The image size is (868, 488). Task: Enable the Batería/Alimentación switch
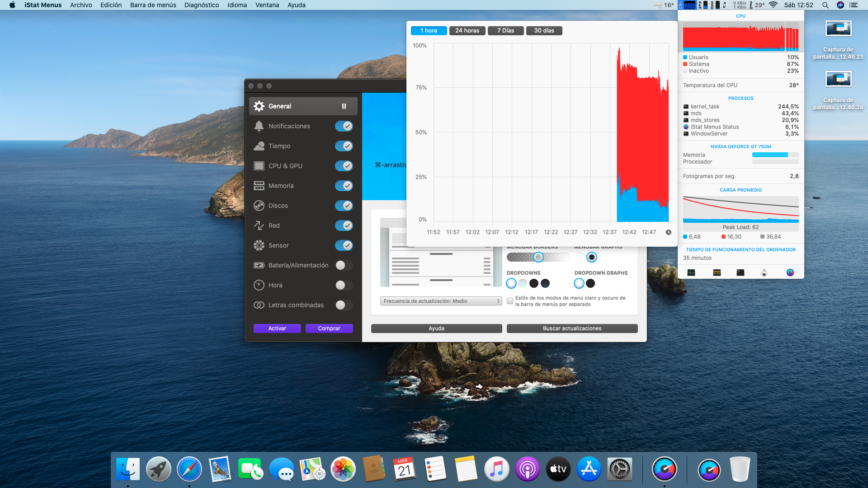[344, 265]
